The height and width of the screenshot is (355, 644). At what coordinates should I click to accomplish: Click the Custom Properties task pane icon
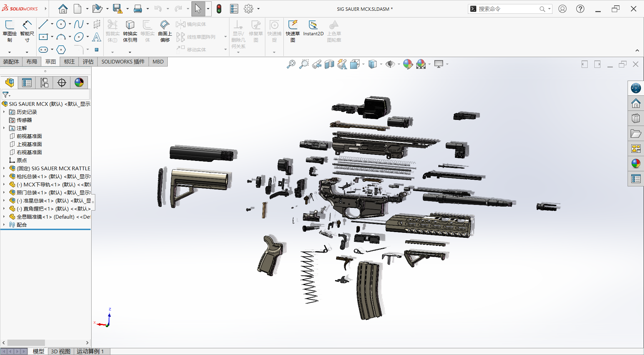[x=636, y=179]
